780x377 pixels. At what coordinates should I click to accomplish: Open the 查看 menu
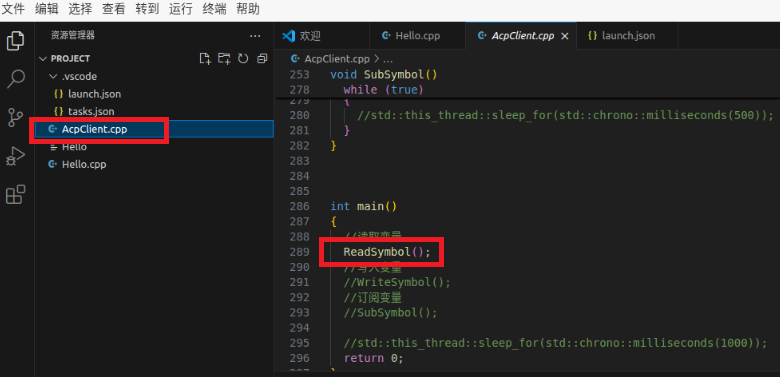[113, 9]
